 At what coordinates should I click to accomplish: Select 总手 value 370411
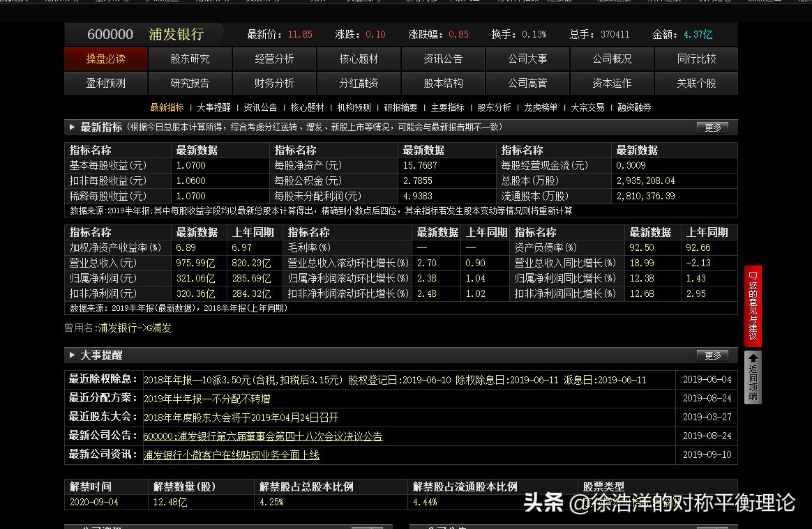point(615,35)
